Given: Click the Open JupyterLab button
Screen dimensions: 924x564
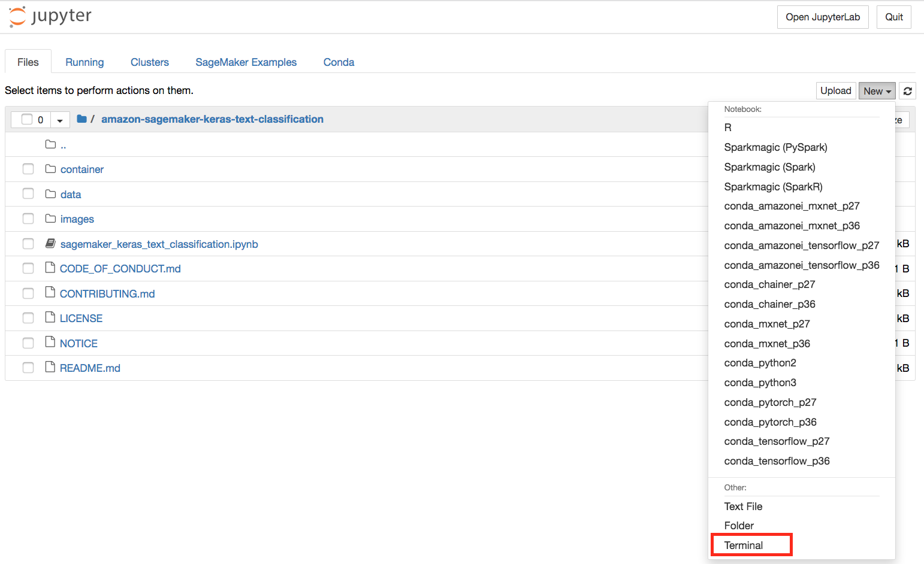Looking at the screenshot, I should pos(823,17).
